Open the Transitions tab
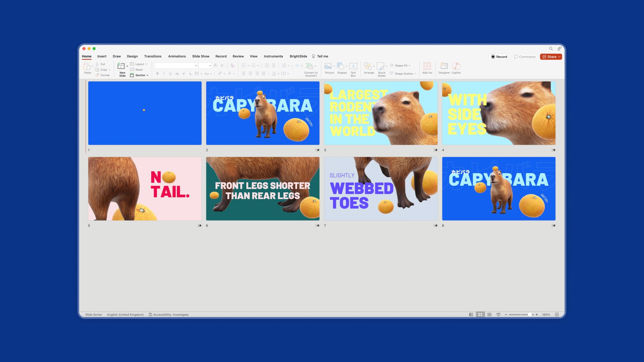Screen dimensions: 644x362 153,56
